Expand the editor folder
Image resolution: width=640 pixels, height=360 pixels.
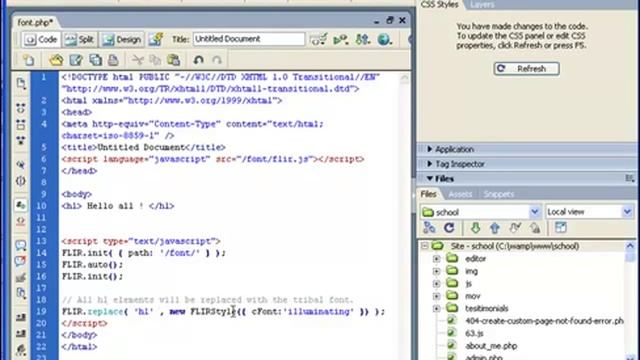[436, 259]
